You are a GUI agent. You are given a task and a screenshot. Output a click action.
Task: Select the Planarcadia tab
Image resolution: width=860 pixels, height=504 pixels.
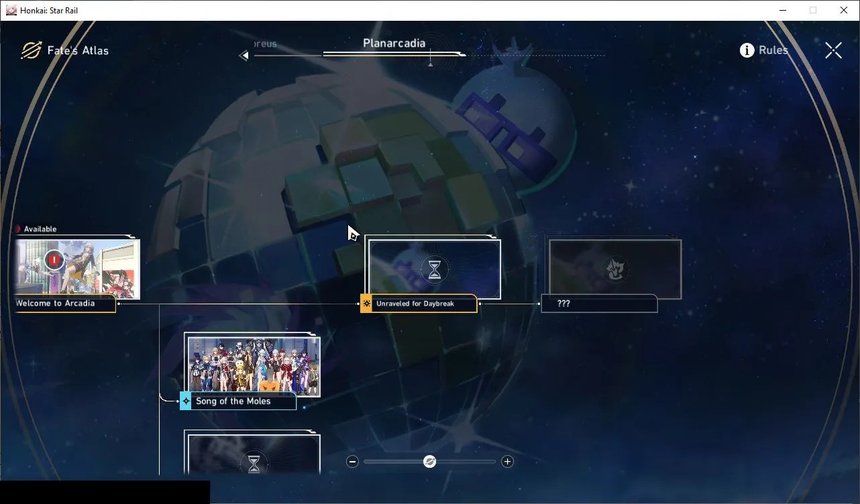point(394,43)
